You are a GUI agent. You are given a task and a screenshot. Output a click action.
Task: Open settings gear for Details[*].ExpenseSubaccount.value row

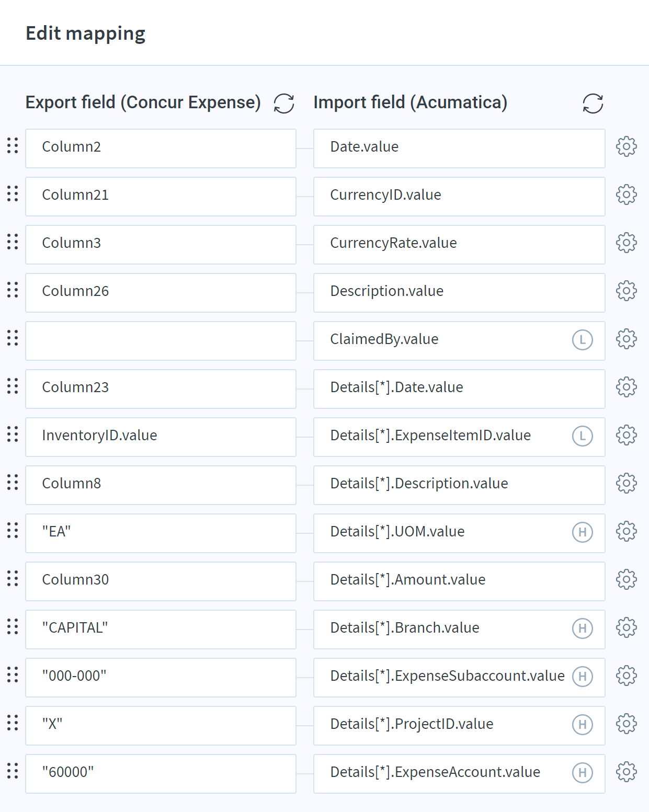point(627,676)
